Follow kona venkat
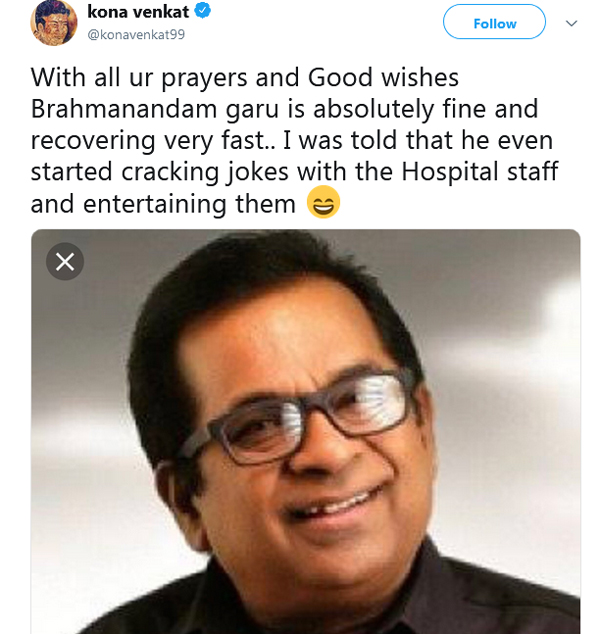 coord(494,23)
